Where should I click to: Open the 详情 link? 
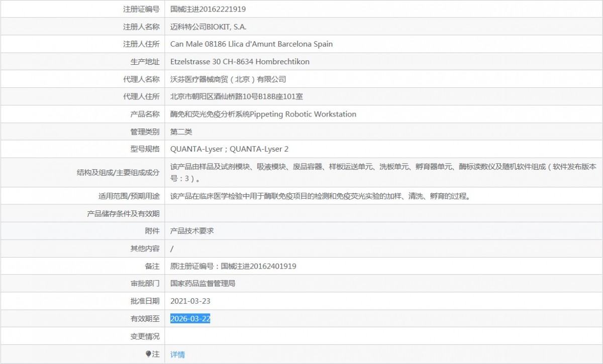[x=177, y=354]
